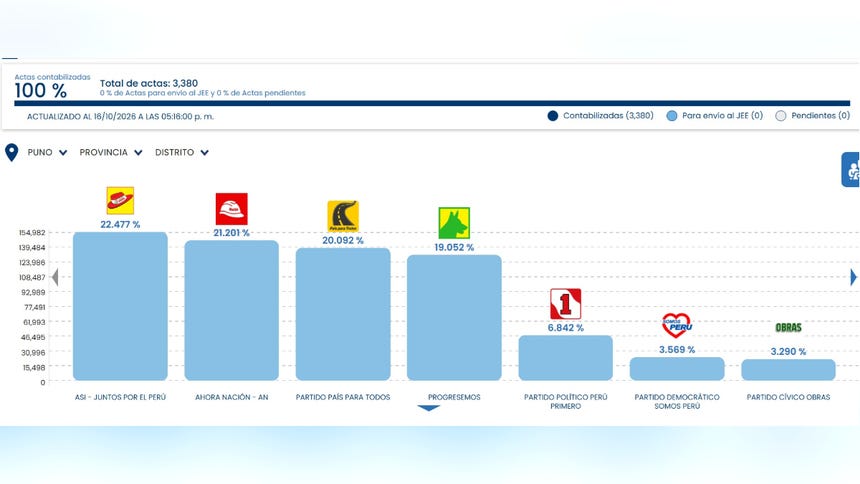Click the Pendientes legend dot
Viewport: 860px width, 484px height.
coord(781,116)
